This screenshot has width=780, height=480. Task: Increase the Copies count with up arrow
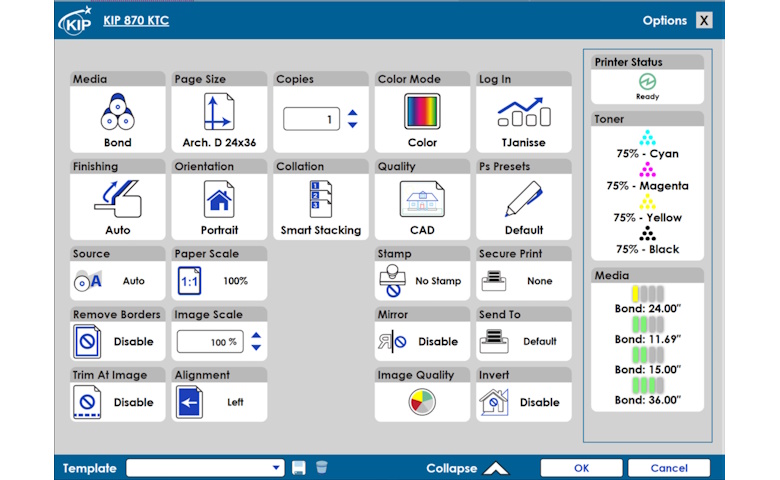point(353,113)
